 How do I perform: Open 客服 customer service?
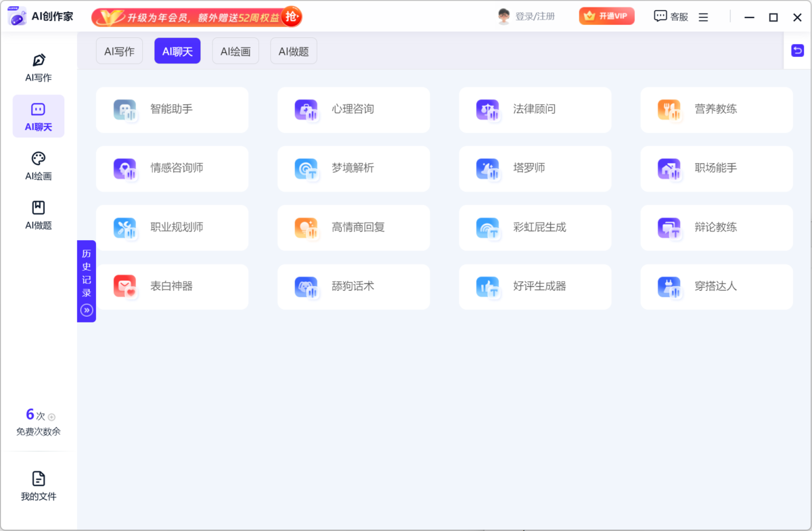click(x=670, y=16)
